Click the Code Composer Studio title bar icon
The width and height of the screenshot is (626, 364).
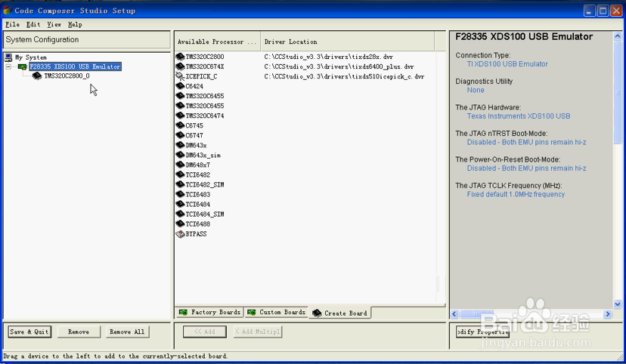click(8, 10)
